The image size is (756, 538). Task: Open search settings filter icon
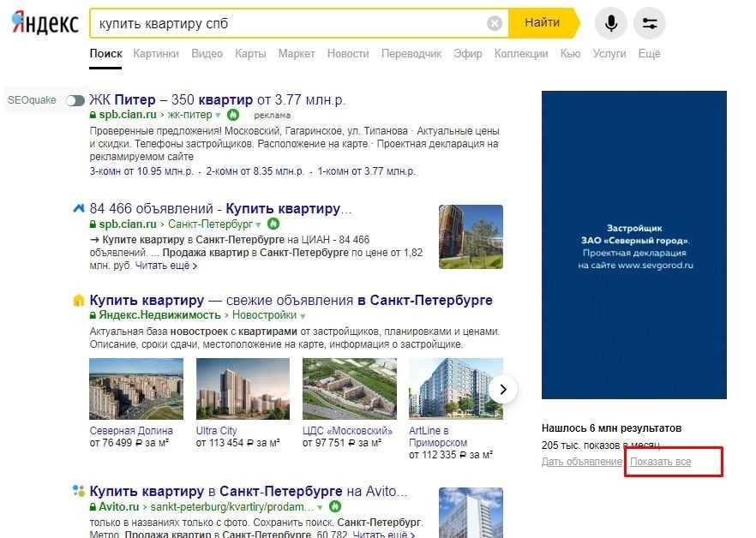point(650,23)
